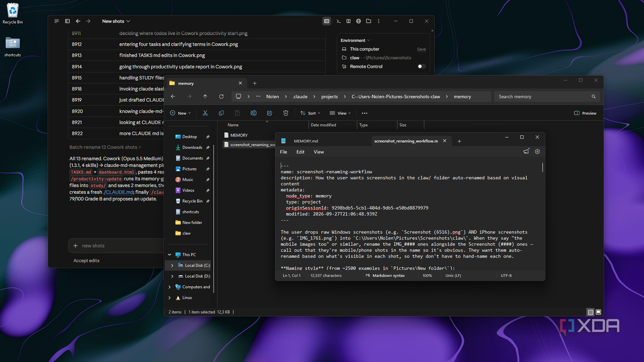
Task: Open the Recycle Bin desktop icon
Action: [x=12, y=14]
